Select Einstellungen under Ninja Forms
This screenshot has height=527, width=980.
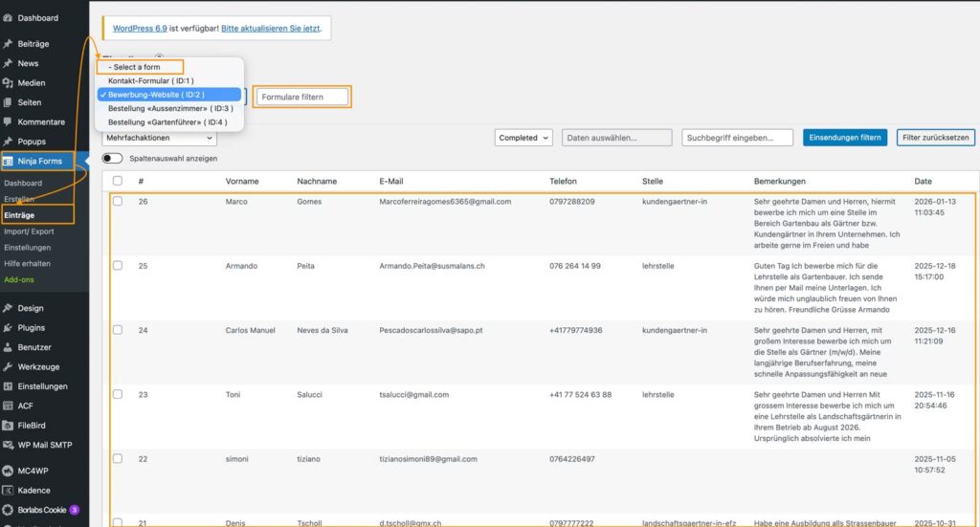click(26, 247)
